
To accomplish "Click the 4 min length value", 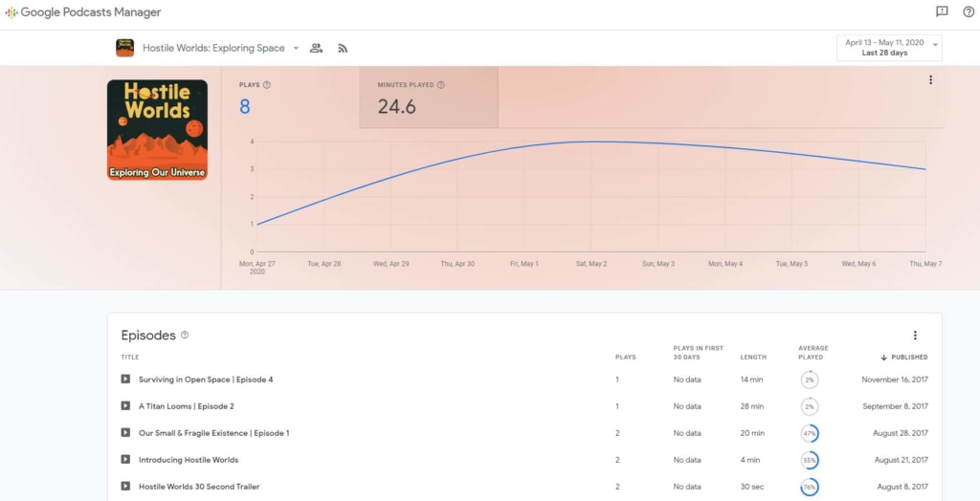I will click(x=750, y=460).
